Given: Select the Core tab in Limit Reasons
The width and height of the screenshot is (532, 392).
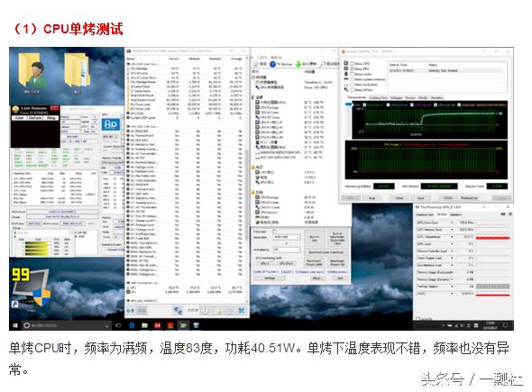Looking at the screenshot, I should 20,118.
